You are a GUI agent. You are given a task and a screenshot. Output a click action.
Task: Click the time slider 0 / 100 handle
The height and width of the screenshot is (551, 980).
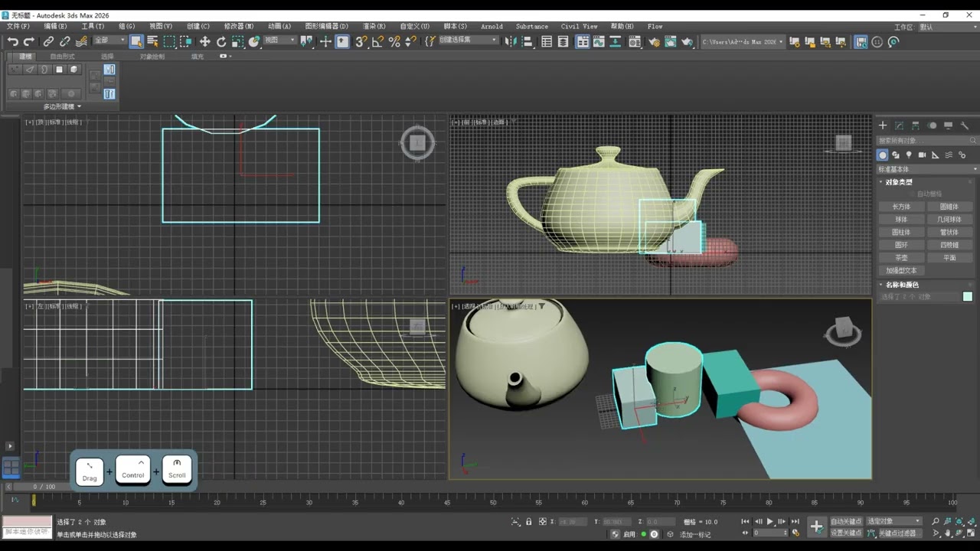coord(44,487)
